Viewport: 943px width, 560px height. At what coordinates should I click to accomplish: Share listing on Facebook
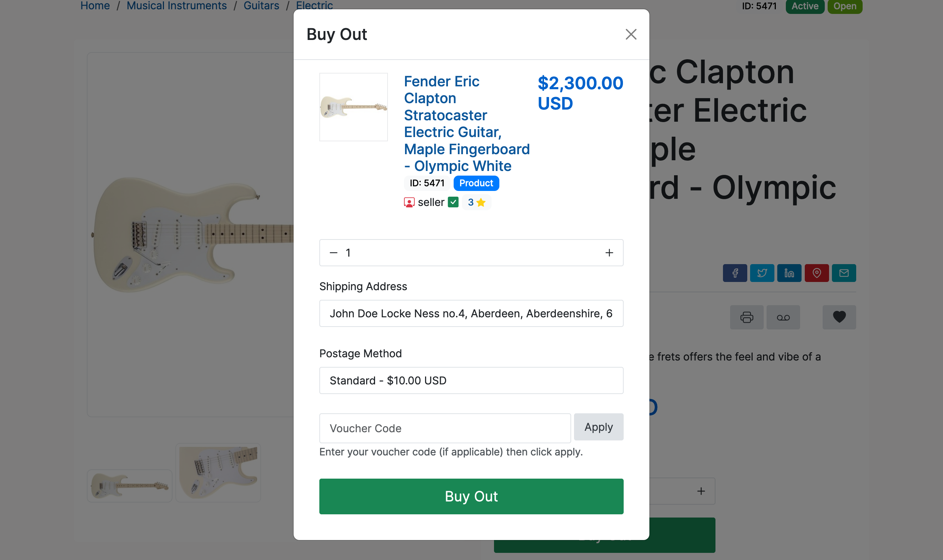pos(734,273)
